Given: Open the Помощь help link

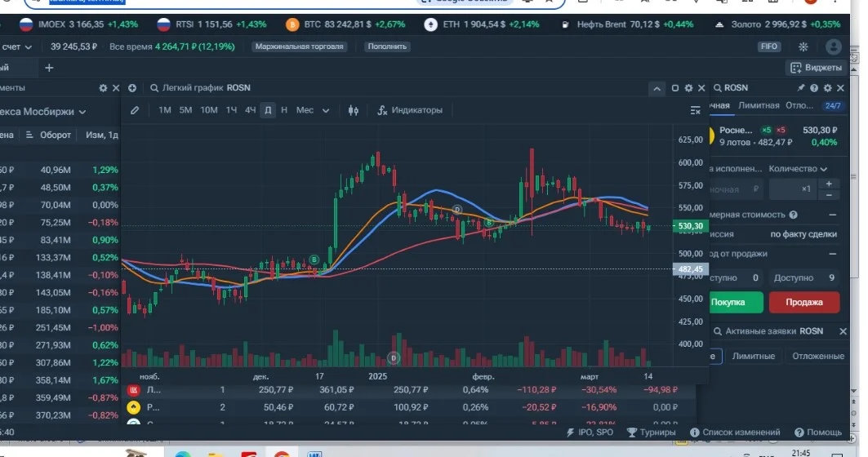Looking at the screenshot, I should [818, 432].
